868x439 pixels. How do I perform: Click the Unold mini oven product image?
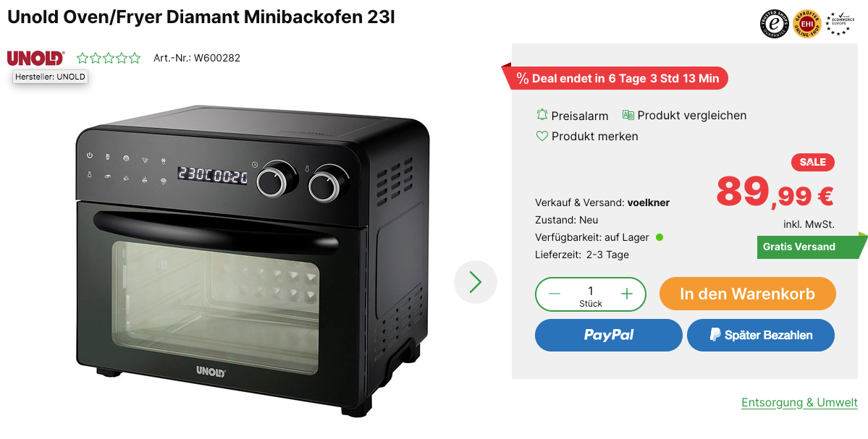tap(253, 259)
